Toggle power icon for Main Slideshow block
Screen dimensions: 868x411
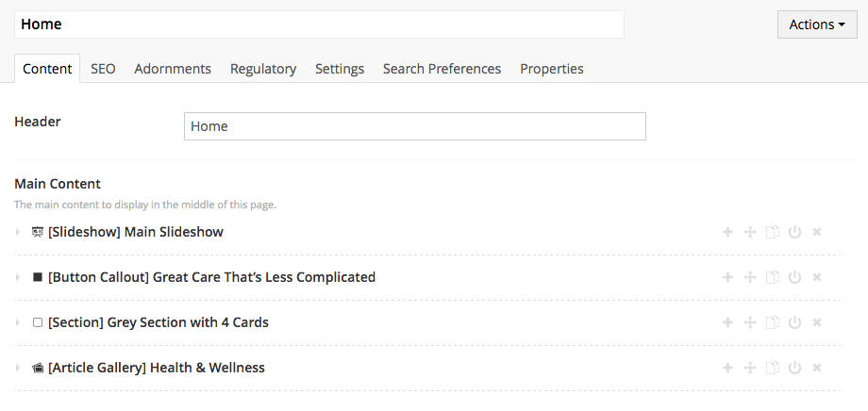(x=794, y=232)
